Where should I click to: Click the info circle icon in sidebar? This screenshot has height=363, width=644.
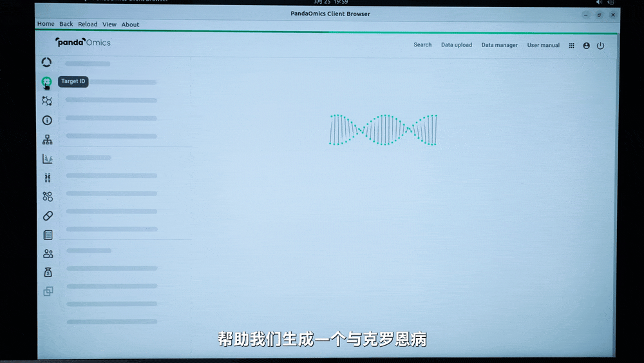point(47,120)
